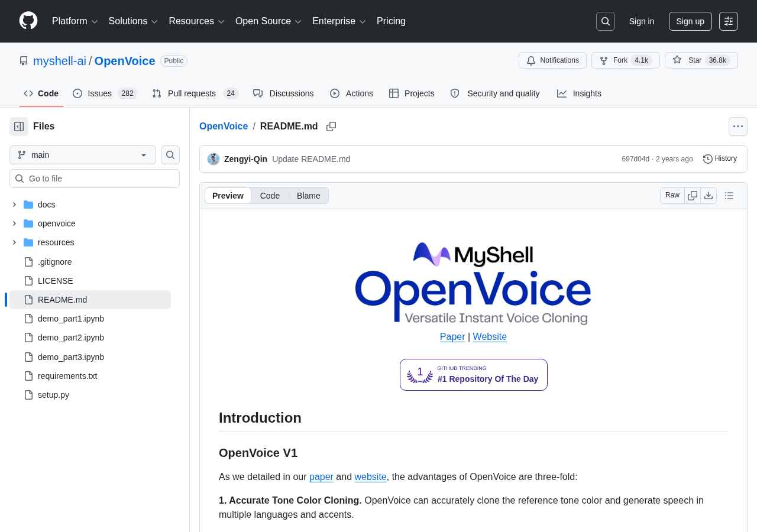757x532 pixels.
Task: Expand the resources folder
Action: (x=14, y=242)
